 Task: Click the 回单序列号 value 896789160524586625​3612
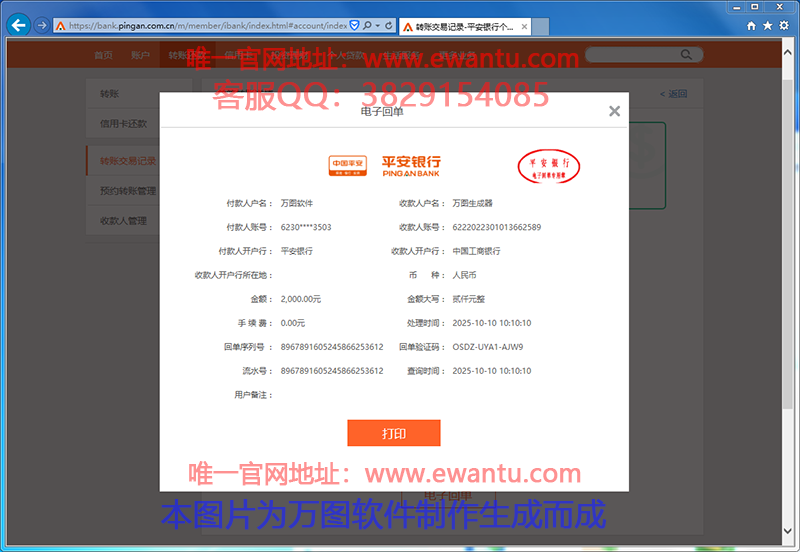[x=332, y=347]
